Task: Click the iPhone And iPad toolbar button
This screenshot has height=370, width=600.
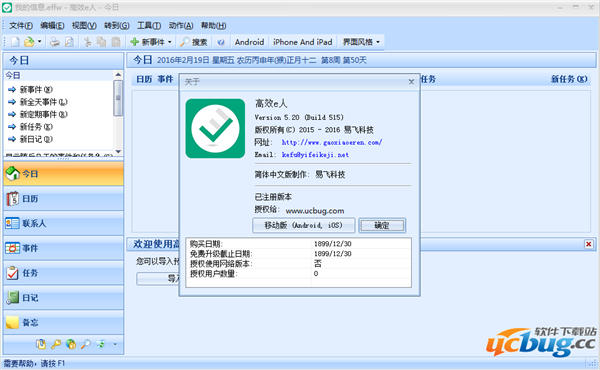Action: [302, 42]
